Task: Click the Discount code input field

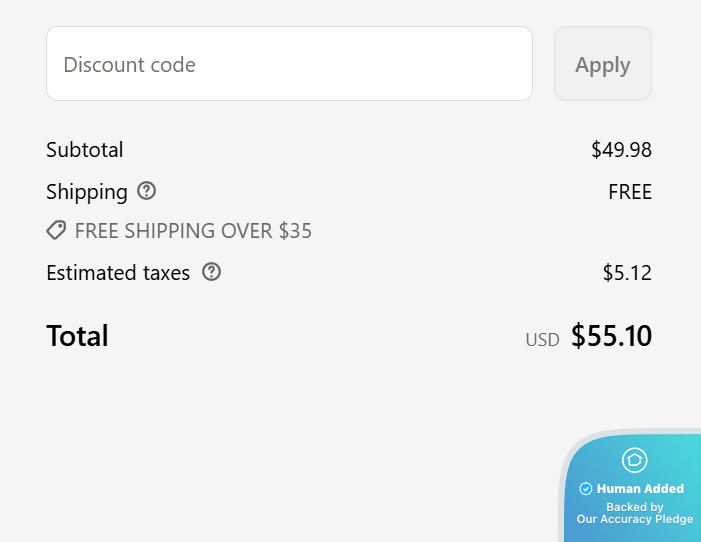Action: pyautogui.click(x=289, y=64)
